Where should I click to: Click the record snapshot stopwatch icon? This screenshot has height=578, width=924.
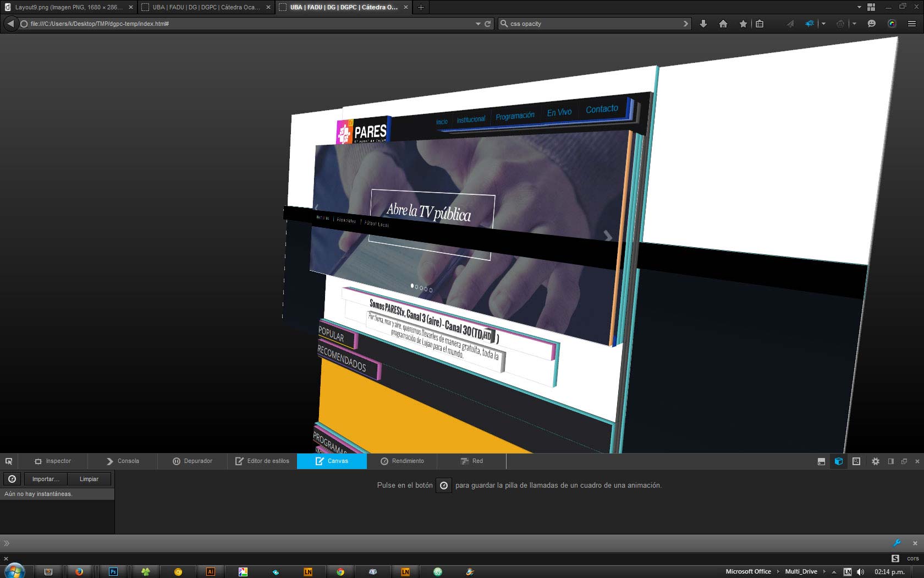pyautogui.click(x=12, y=479)
